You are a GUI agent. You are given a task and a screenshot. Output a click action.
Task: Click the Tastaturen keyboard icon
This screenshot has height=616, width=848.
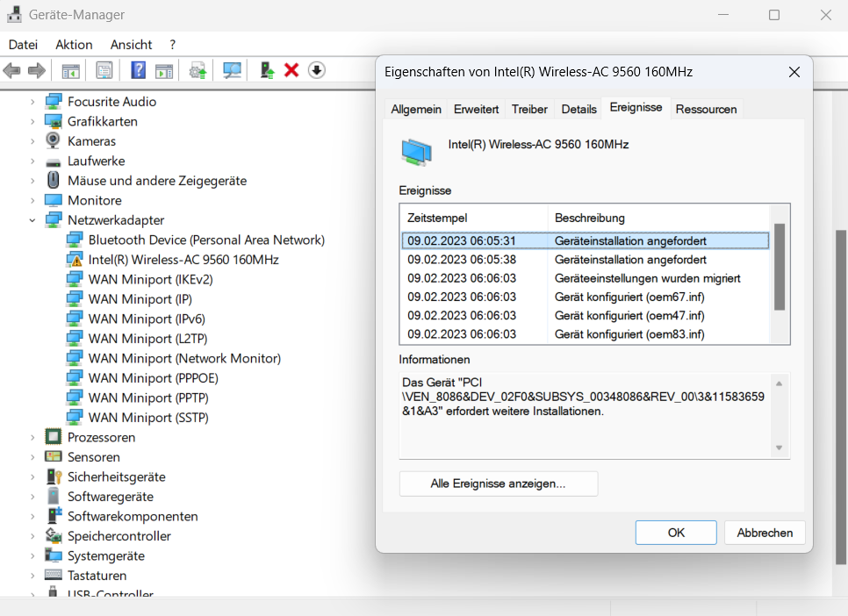(54, 575)
